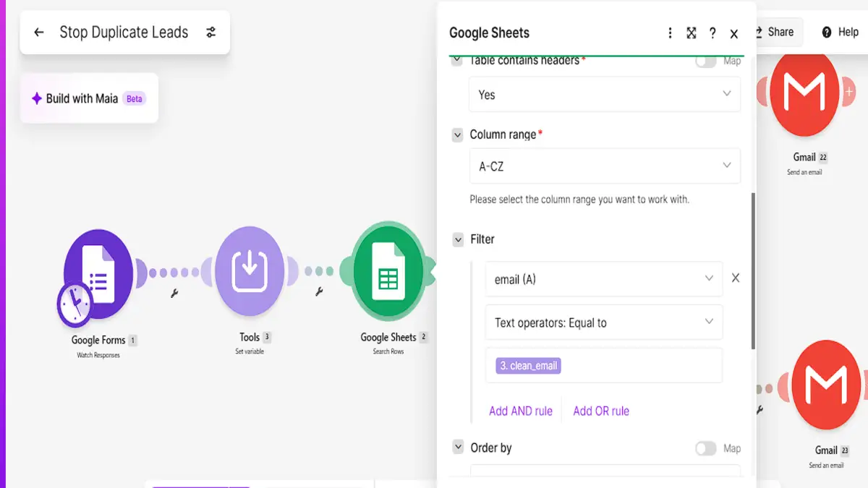Click the Search Rows label
Screen dimensions: 868x488
tap(388, 351)
